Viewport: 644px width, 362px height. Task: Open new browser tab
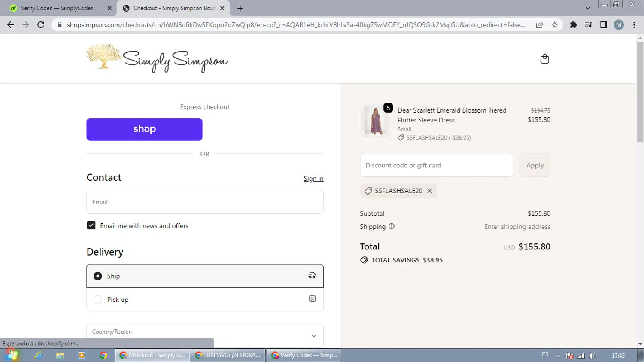point(240,8)
